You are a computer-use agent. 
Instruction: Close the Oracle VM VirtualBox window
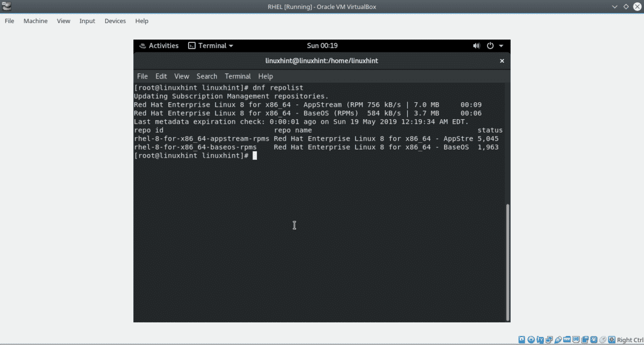[x=637, y=7]
